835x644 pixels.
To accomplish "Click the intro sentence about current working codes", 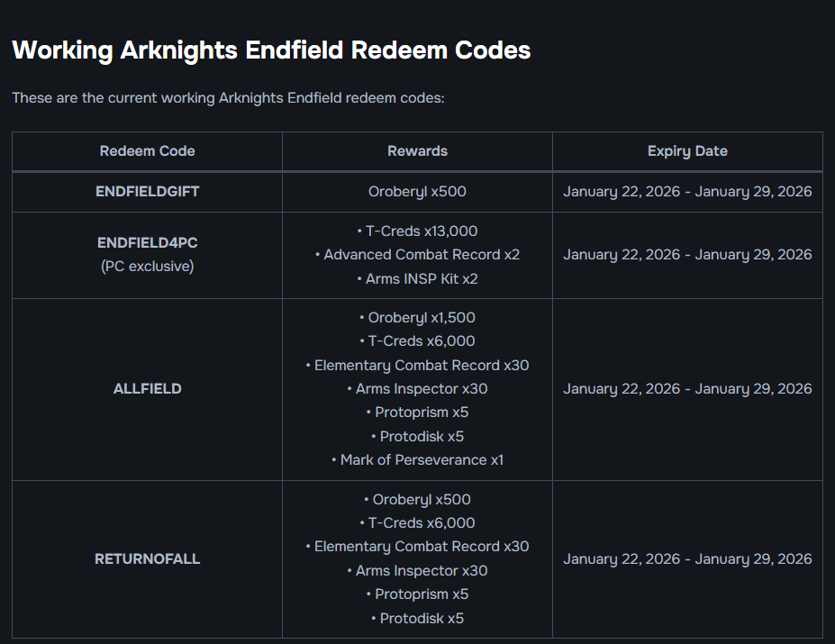I will [x=228, y=97].
